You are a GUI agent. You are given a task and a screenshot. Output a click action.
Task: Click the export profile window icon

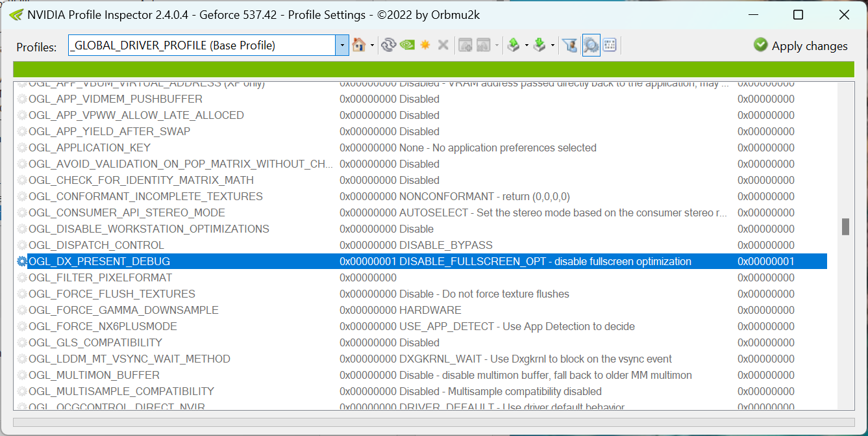482,45
